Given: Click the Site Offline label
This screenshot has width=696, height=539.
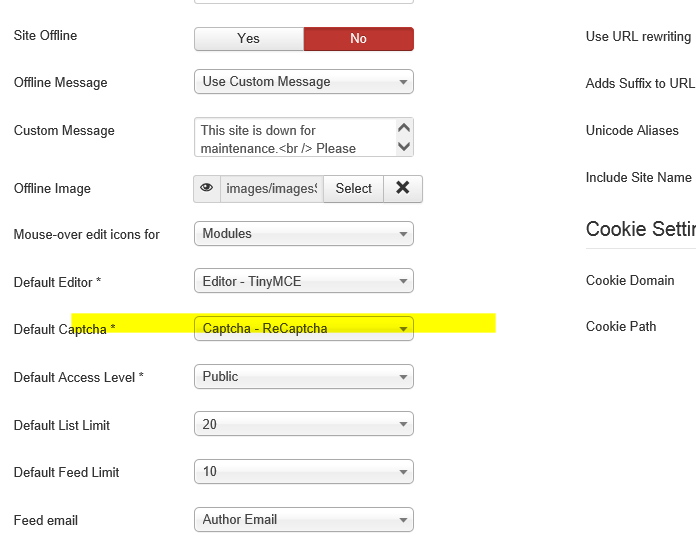Looking at the screenshot, I should (45, 36).
